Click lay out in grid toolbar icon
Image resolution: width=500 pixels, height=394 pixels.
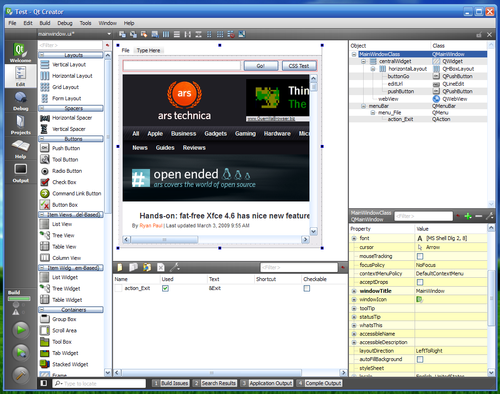(220, 34)
